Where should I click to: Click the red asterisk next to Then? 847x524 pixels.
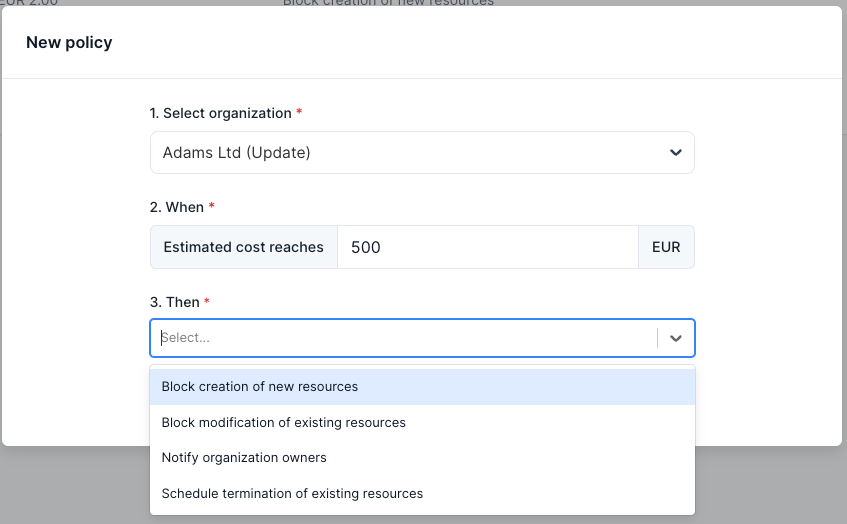pos(207,302)
